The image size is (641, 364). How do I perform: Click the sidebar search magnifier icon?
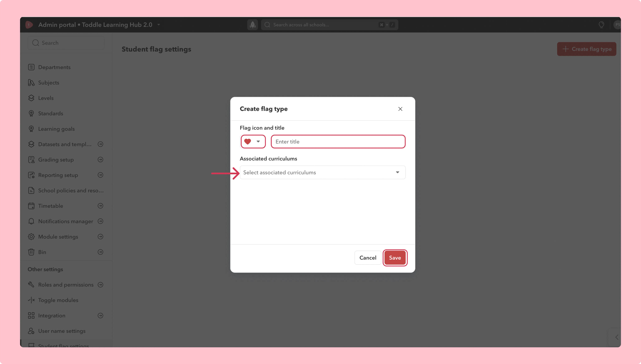click(x=36, y=43)
